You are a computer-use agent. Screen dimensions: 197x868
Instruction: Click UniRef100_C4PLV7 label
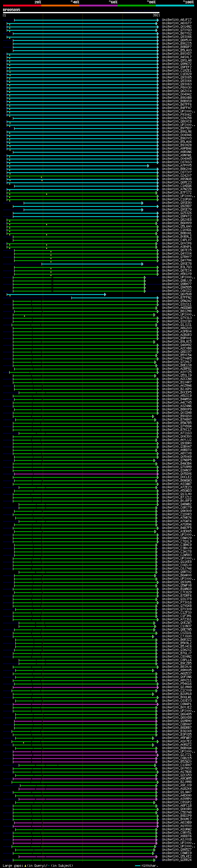click(x=177, y=240)
